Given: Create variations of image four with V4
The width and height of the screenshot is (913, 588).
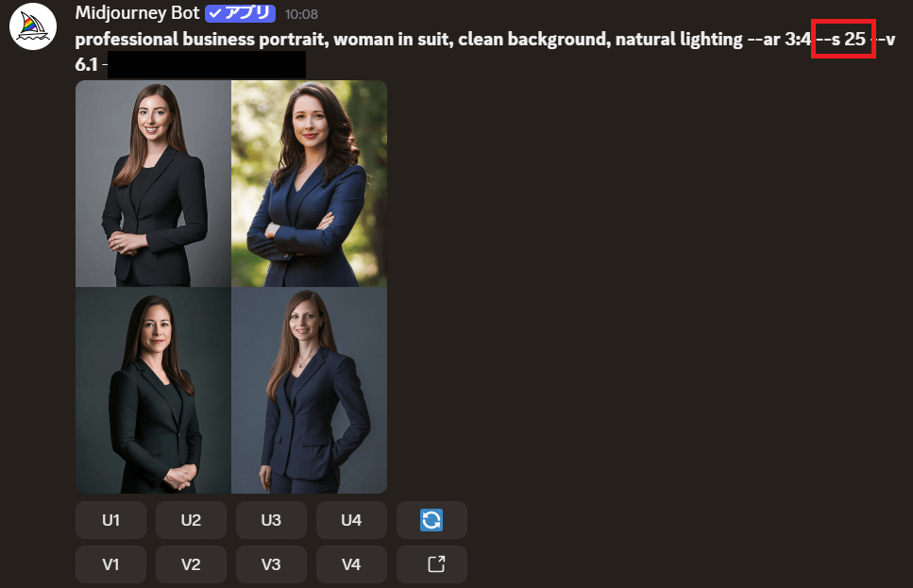Looking at the screenshot, I should [x=351, y=564].
